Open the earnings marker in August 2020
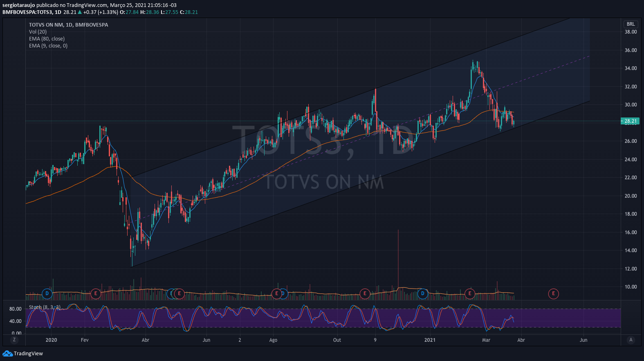The width and height of the screenshot is (644, 361). click(x=276, y=293)
